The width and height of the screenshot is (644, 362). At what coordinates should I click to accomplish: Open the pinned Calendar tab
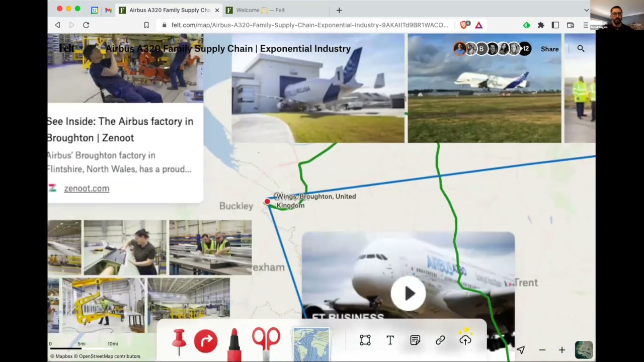pos(94,10)
